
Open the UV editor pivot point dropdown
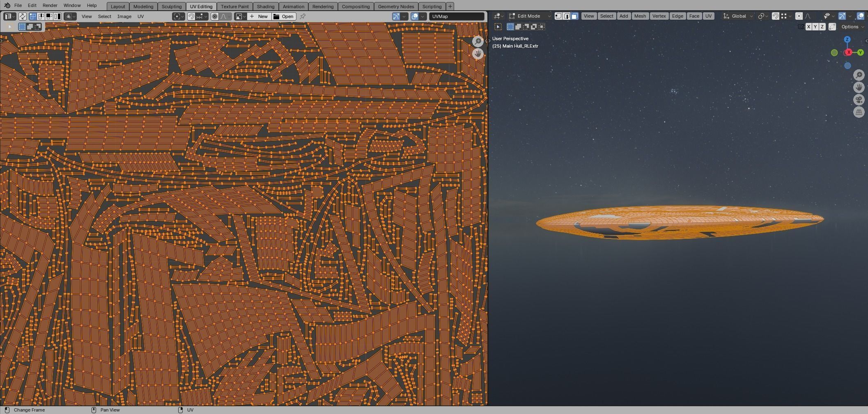(x=179, y=16)
